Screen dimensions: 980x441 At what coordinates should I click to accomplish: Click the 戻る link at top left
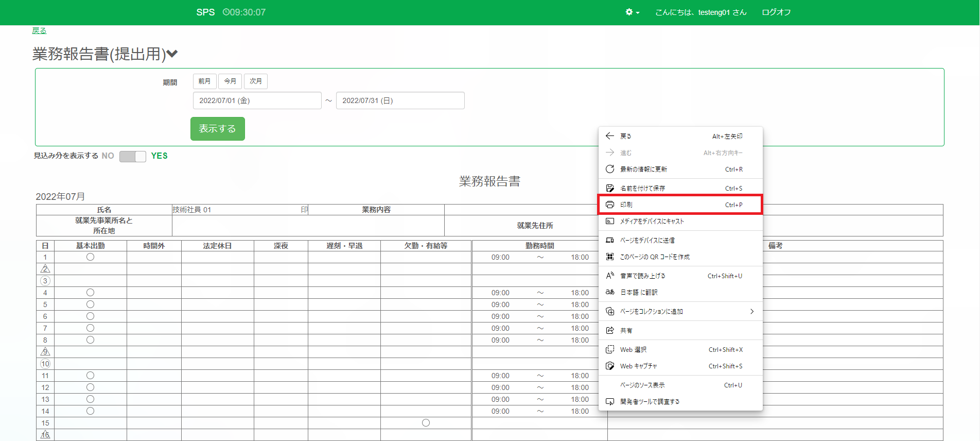click(x=39, y=30)
